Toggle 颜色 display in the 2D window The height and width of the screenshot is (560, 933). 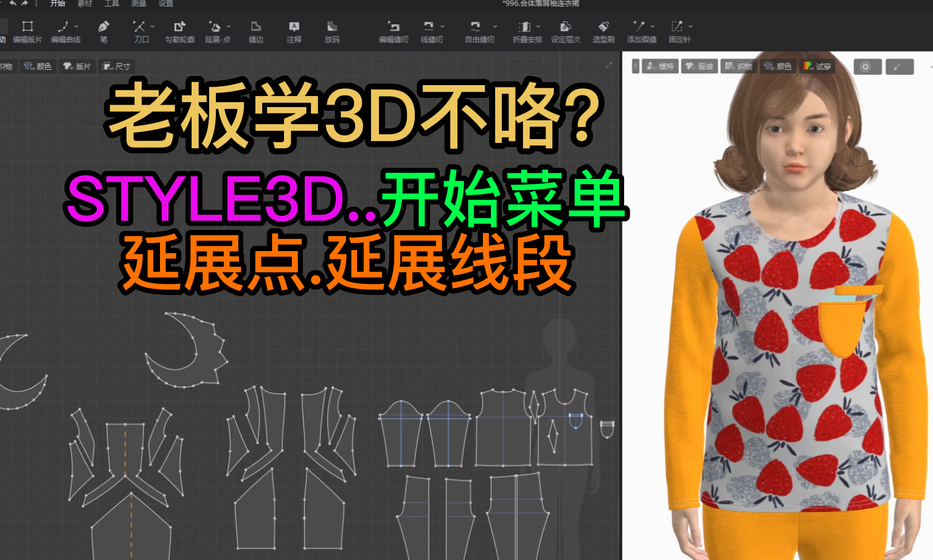point(38,66)
